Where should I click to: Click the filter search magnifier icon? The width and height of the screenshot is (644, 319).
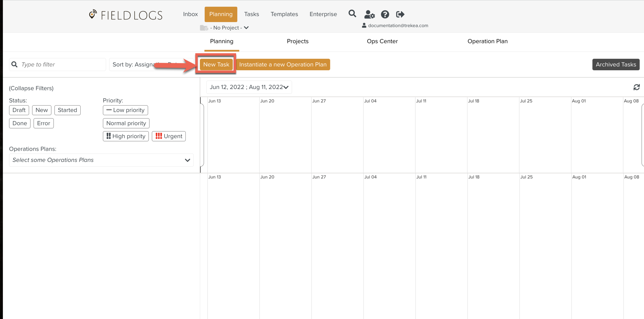[15, 64]
